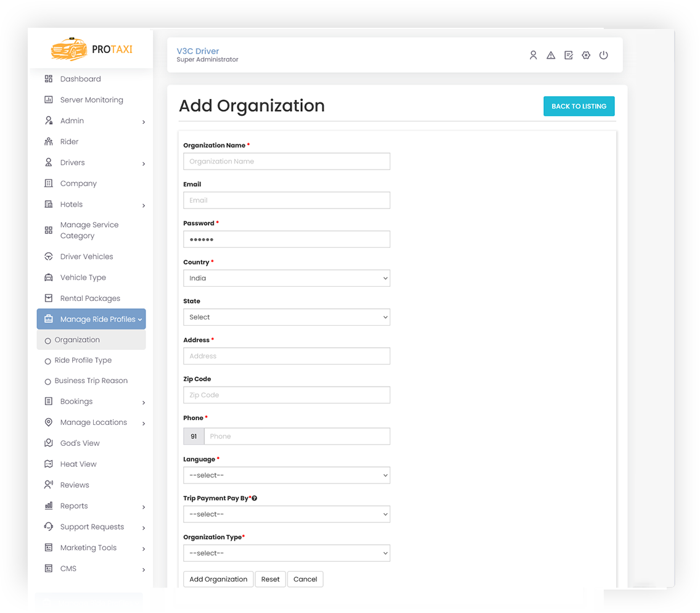This screenshot has height=613, width=700.
Task: Expand the Drivers menu chevron
Action: (144, 164)
